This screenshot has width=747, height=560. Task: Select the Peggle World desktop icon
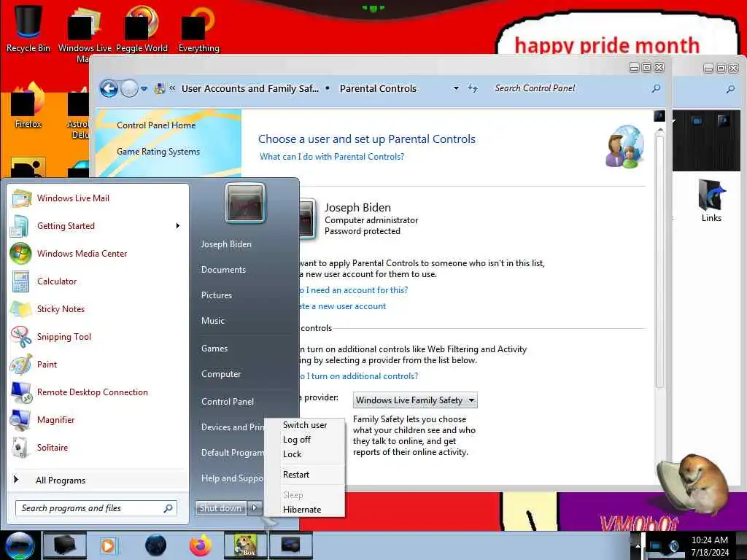pyautogui.click(x=142, y=28)
